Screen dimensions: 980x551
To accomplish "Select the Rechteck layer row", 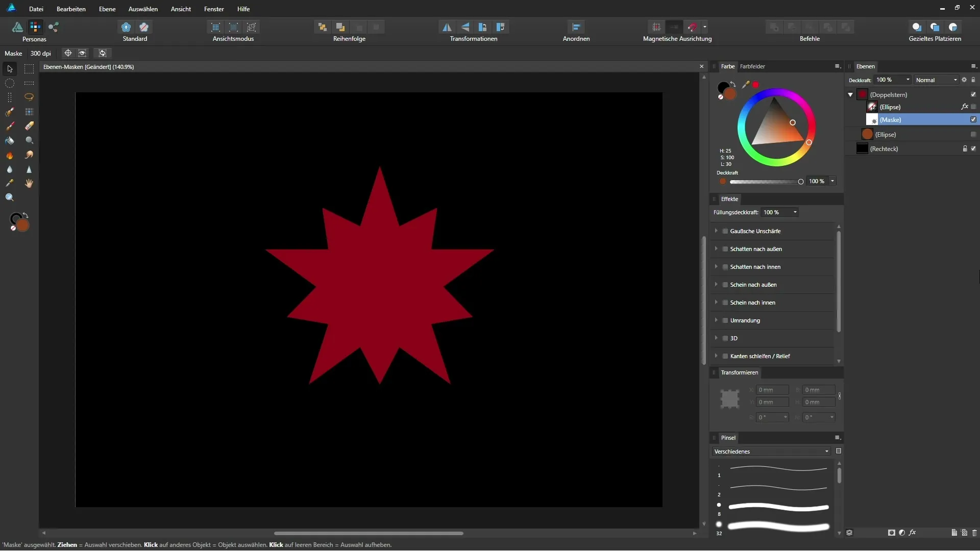I will click(x=912, y=149).
